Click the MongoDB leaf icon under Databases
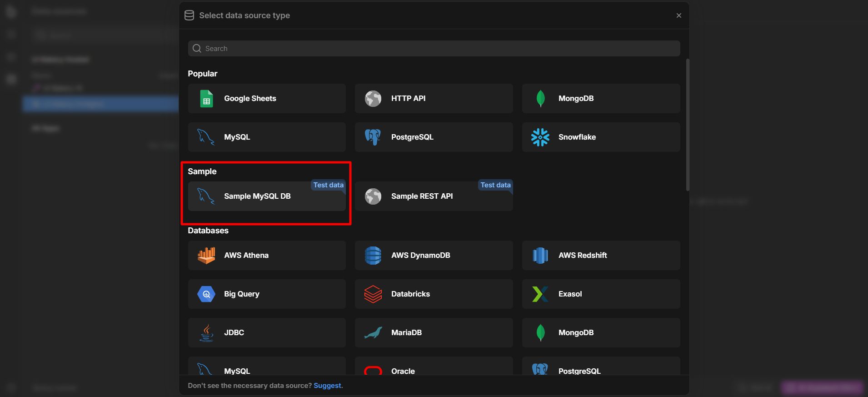 (x=540, y=333)
